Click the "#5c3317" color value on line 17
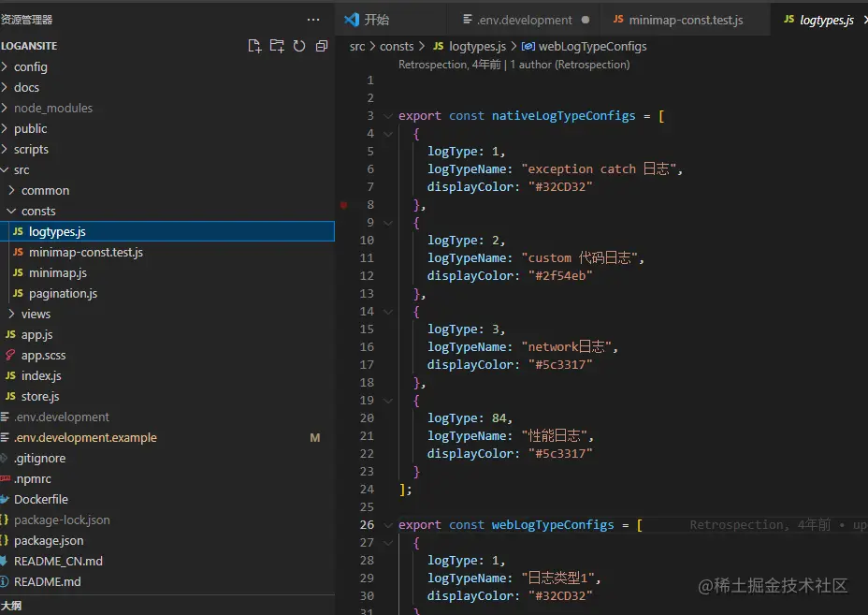 tap(560, 365)
